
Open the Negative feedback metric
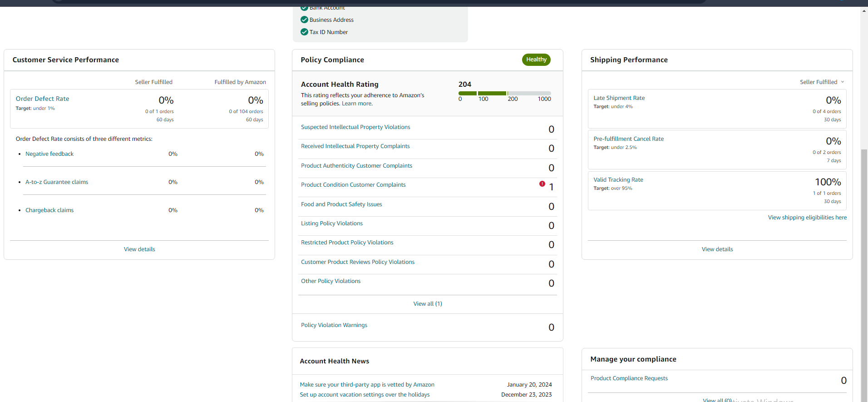[x=49, y=154]
